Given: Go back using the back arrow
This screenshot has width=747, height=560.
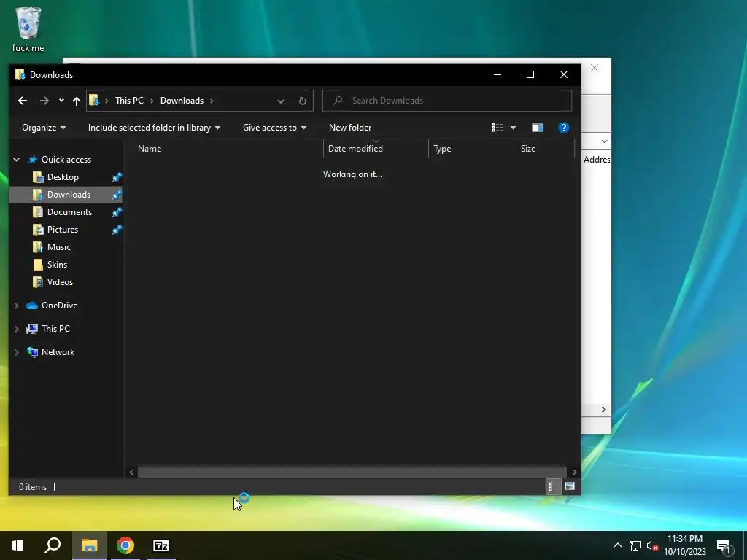Looking at the screenshot, I should 23,101.
